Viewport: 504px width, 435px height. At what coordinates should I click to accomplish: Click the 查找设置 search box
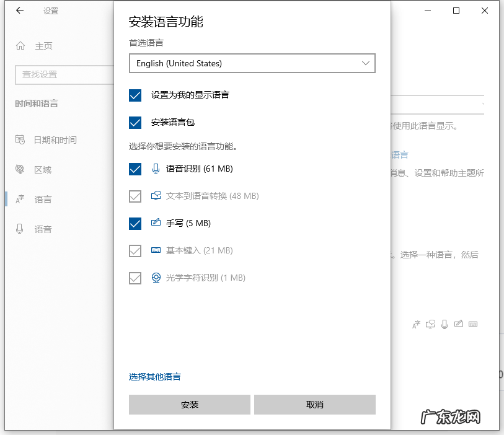(x=62, y=74)
